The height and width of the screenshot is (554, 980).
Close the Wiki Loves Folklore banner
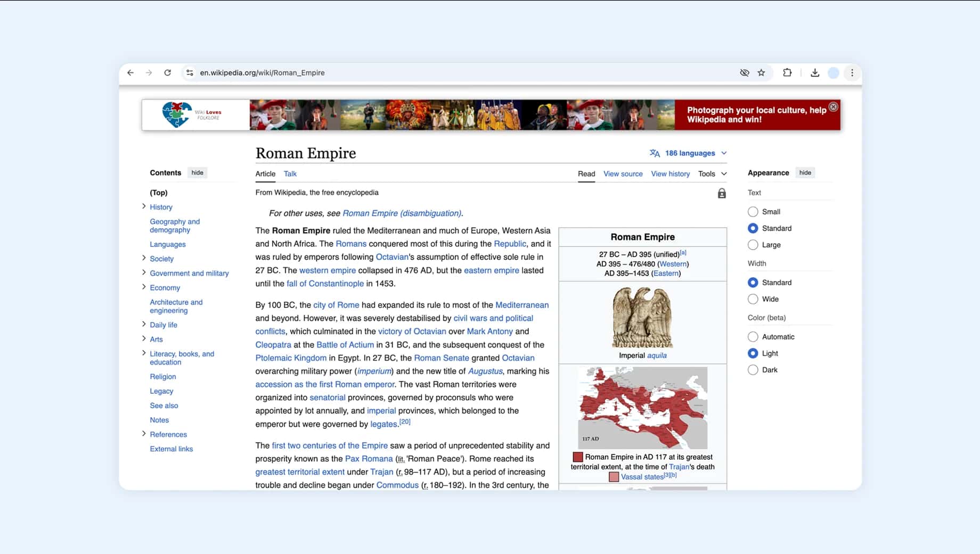click(x=834, y=107)
